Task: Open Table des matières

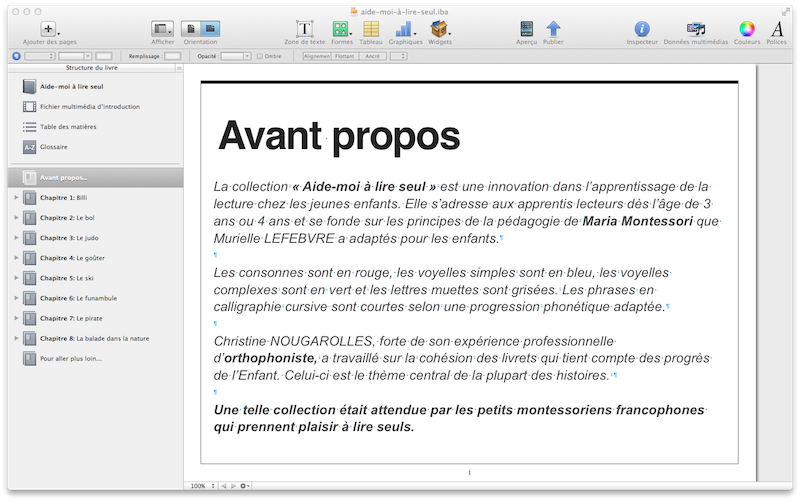Action: point(68,127)
